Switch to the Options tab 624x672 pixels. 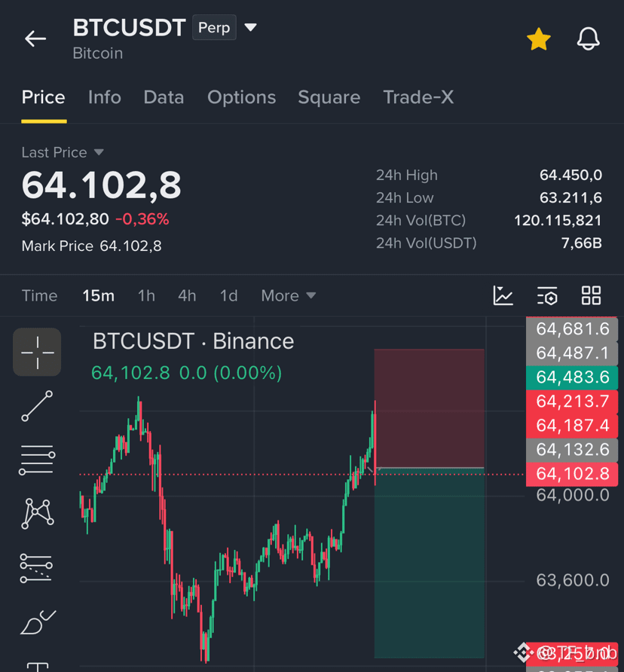click(x=241, y=97)
